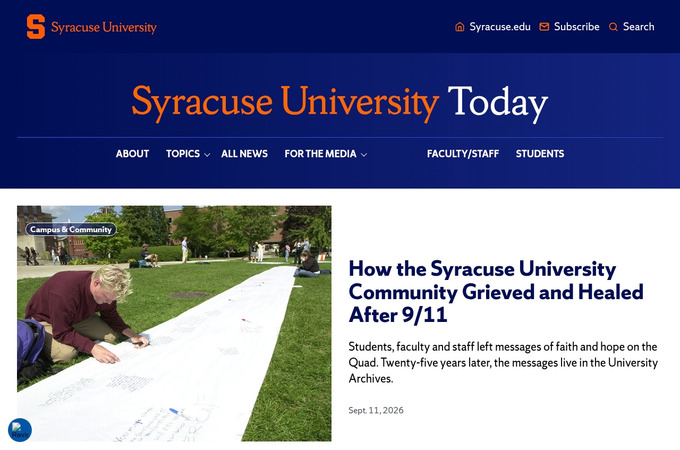Click the magnifying glass search icon
680x450 pixels.
pyautogui.click(x=613, y=27)
